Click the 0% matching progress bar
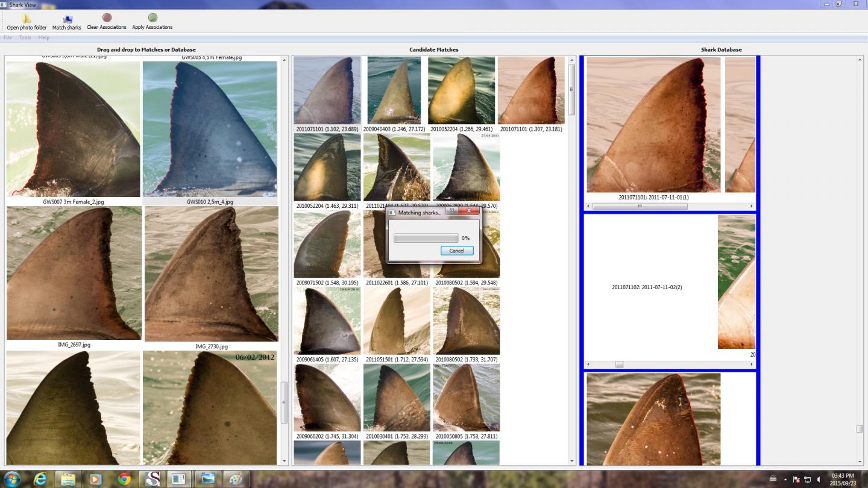868x488 pixels. 426,238
